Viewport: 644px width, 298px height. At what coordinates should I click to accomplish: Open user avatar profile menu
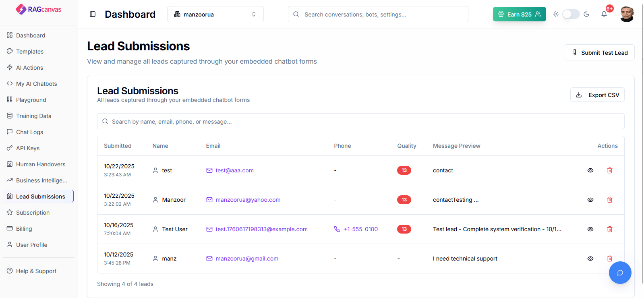627,14
